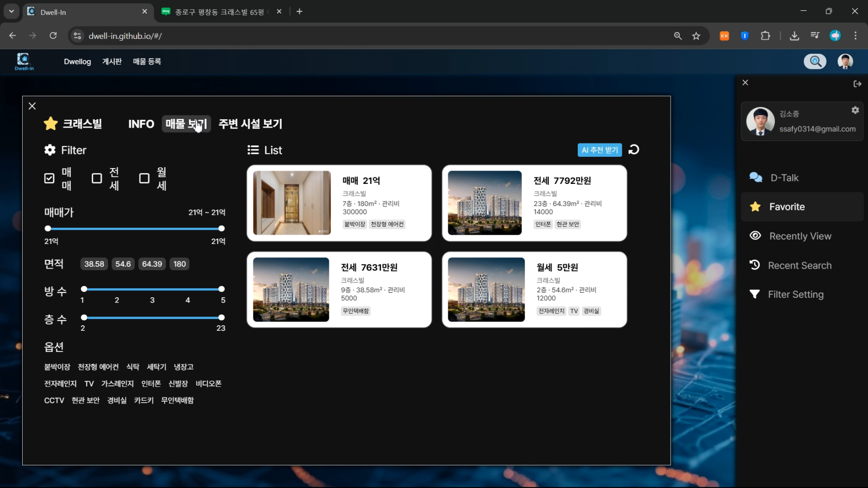
Task: Open the Chrome three-dot menu
Action: (856, 35)
